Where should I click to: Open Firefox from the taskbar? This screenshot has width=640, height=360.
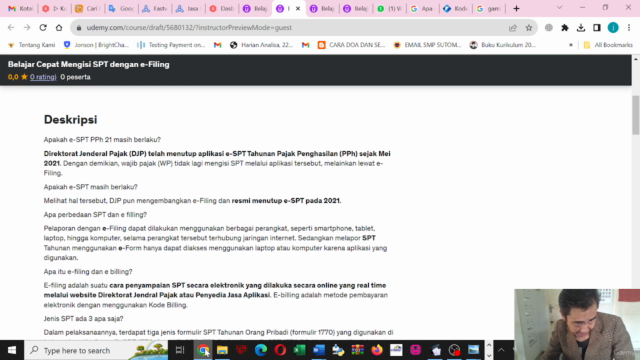click(x=377, y=350)
